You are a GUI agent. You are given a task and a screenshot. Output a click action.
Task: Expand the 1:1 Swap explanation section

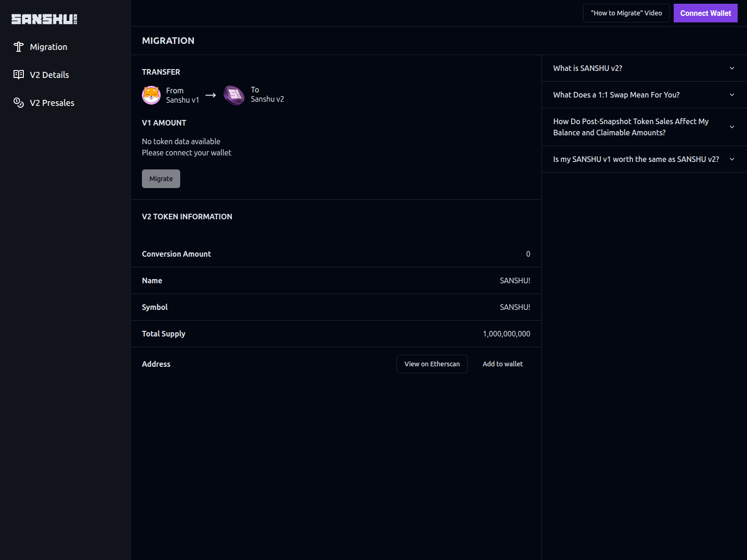click(643, 95)
